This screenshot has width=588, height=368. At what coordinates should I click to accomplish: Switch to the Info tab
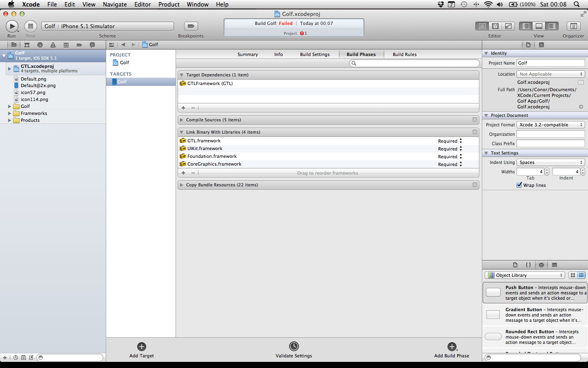[278, 54]
